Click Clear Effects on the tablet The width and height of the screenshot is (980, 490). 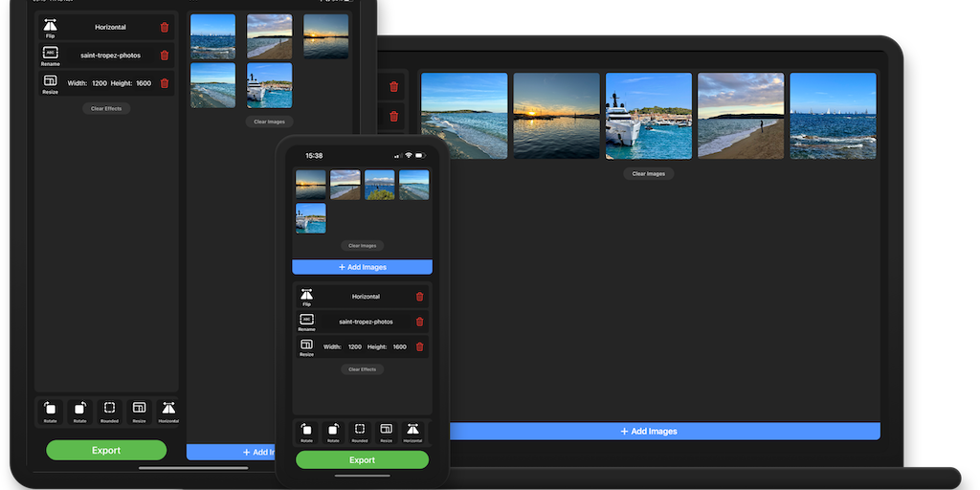coord(106,109)
